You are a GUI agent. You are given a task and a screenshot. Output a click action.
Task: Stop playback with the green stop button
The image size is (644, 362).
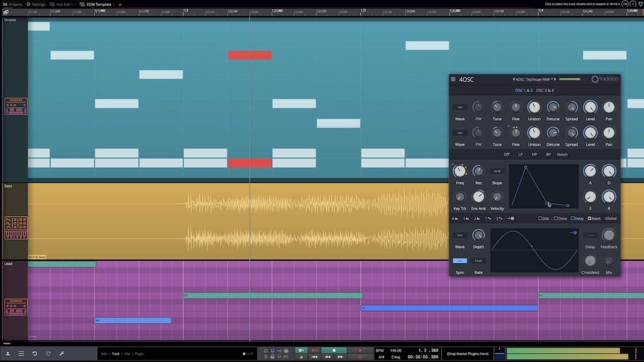334,350
